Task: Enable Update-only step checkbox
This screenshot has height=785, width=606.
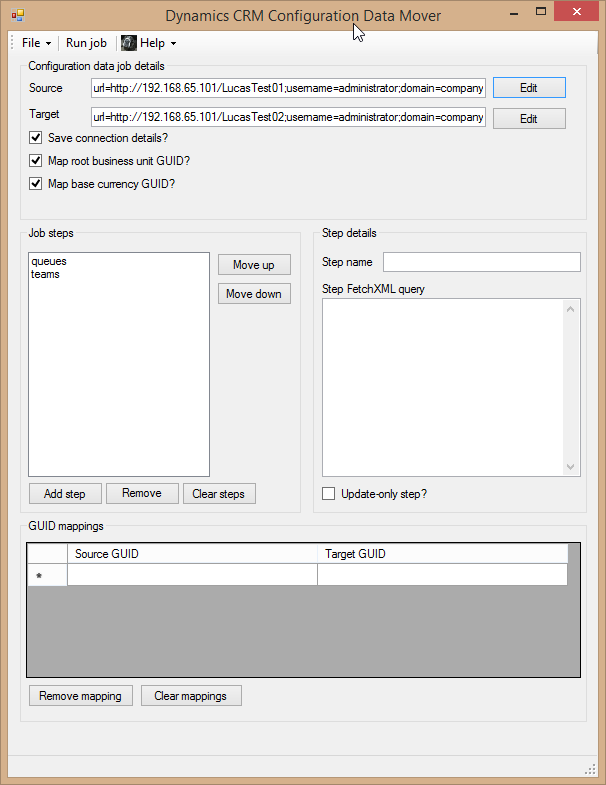Action: (x=329, y=494)
